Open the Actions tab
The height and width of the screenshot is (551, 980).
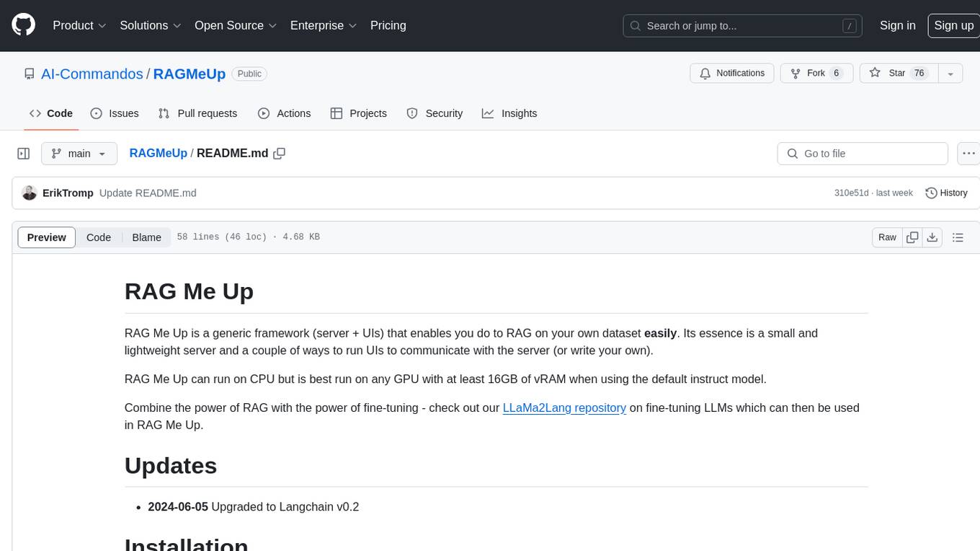[284, 113]
